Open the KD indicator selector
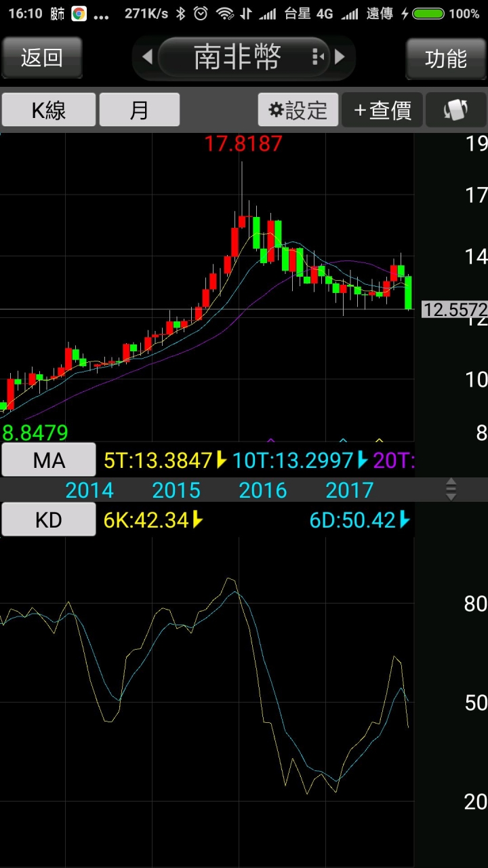 [49, 520]
